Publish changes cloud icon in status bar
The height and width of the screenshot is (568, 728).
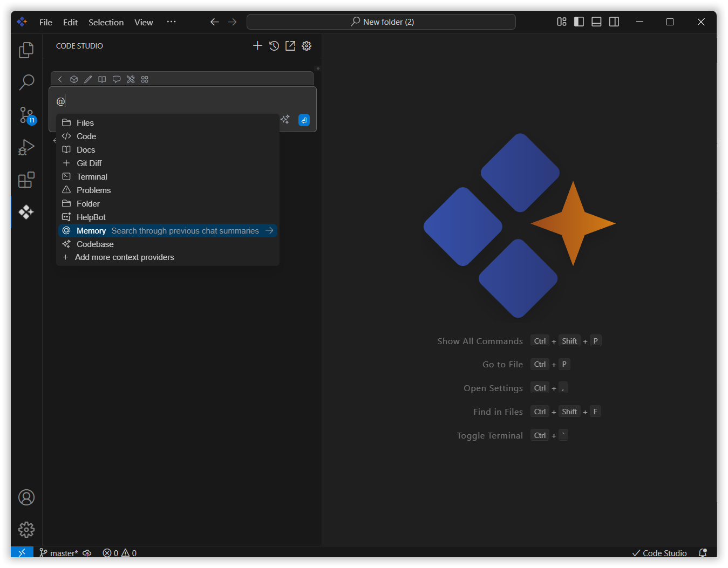87,553
